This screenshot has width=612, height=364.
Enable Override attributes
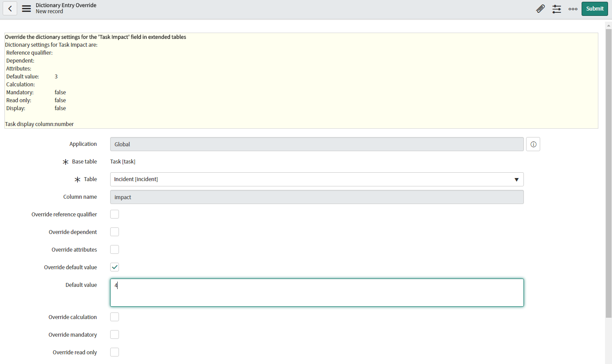click(x=115, y=249)
